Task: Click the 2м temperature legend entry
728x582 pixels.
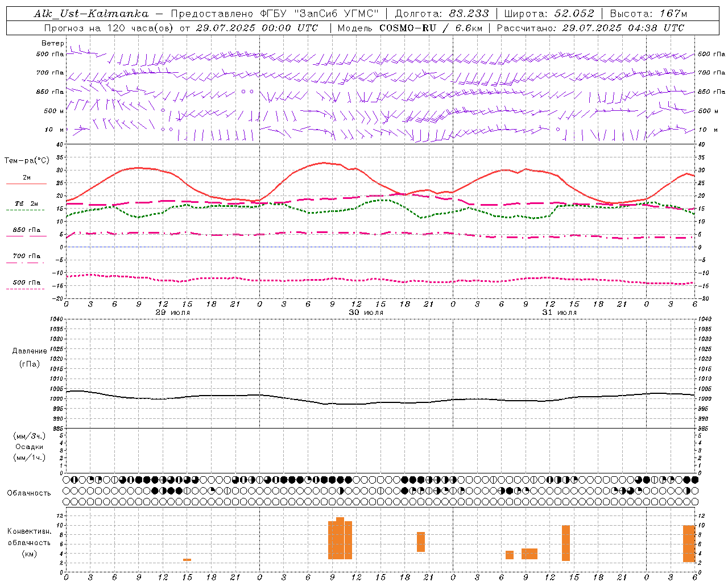Action: point(27,177)
